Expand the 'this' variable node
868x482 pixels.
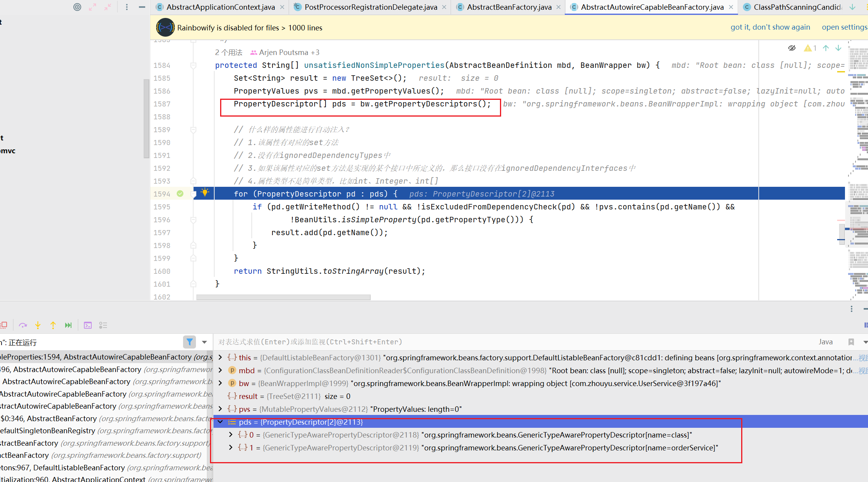pyautogui.click(x=220, y=357)
